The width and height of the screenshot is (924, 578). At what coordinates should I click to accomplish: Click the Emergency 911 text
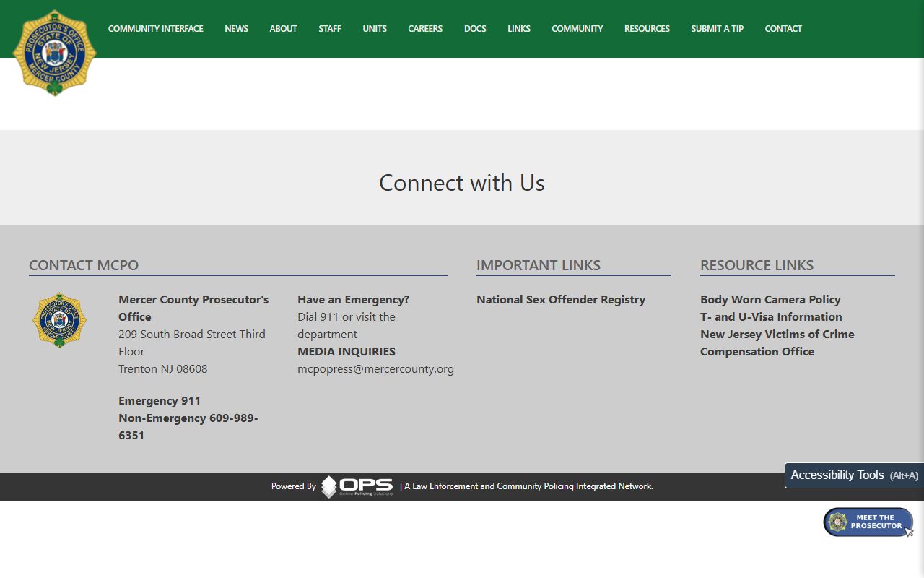click(160, 401)
